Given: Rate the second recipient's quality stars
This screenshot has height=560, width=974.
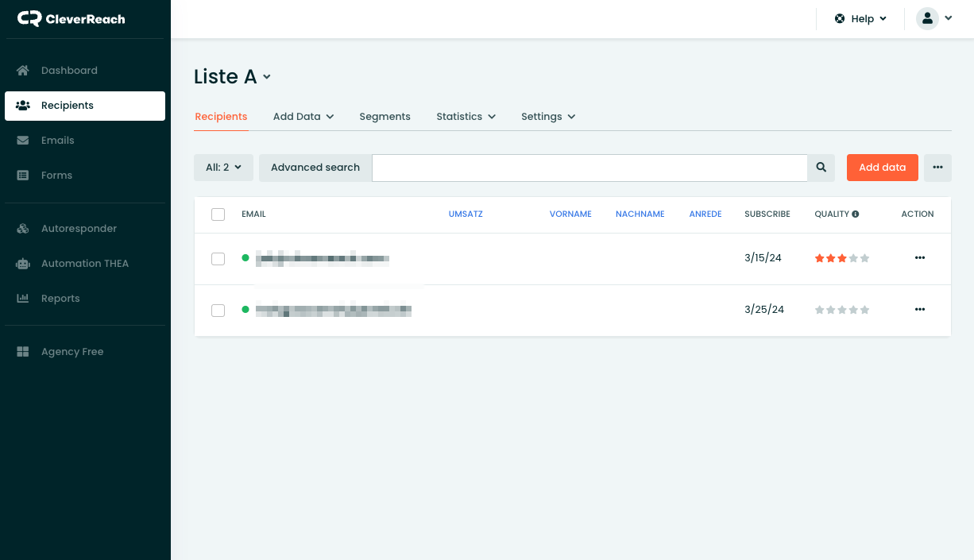Looking at the screenshot, I should tap(841, 310).
